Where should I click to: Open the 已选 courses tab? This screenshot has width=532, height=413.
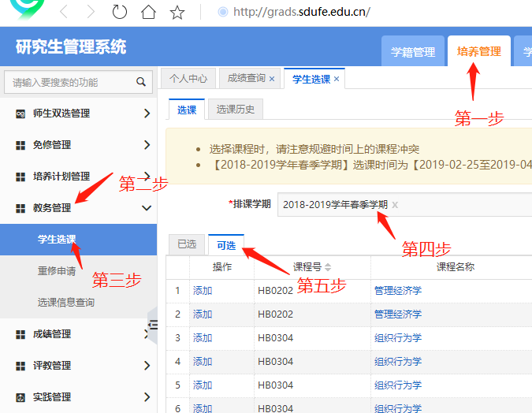click(x=187, y=244)
